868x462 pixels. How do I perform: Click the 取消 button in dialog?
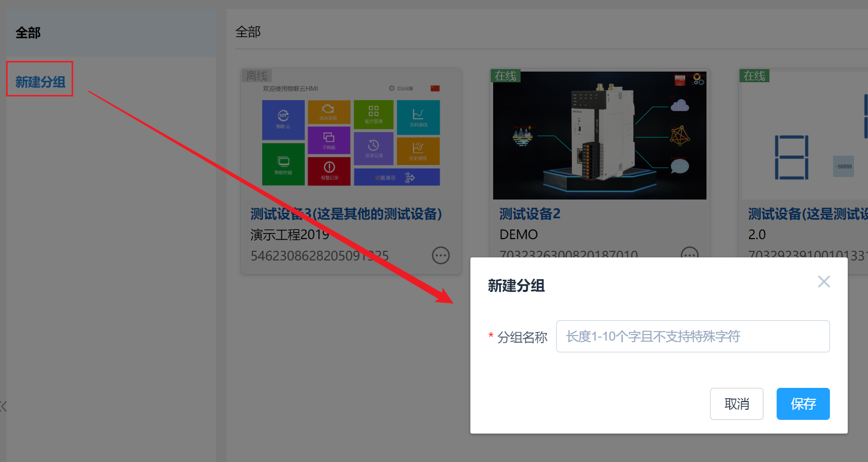(736, 404)
